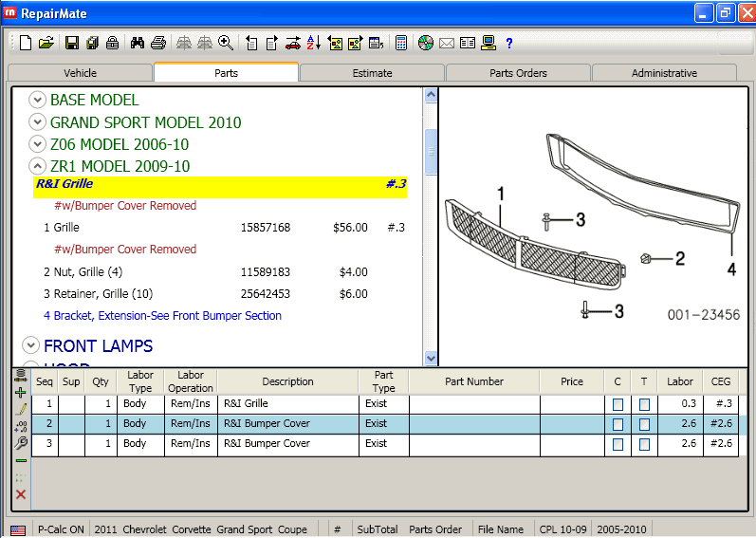The width and height of the screenshot is (756, 538).
Task: Tick the T checkbox in the Seq 3 row
Action: pos(644,444)
